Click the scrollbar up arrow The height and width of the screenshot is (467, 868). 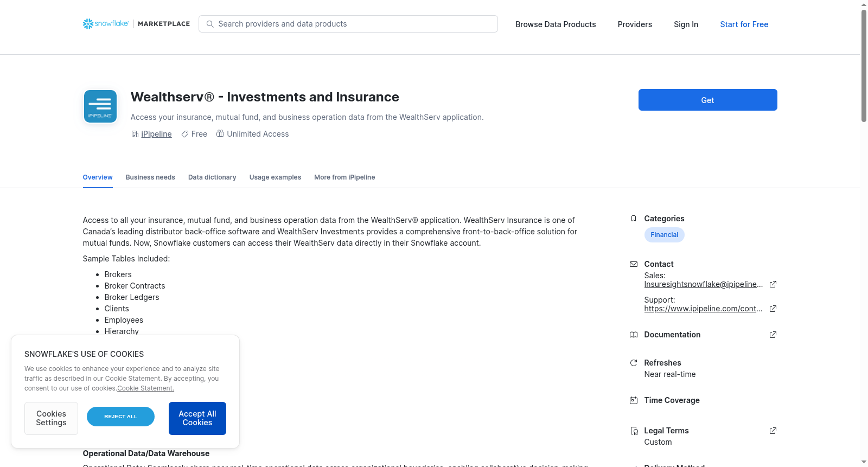click(864, 4)
